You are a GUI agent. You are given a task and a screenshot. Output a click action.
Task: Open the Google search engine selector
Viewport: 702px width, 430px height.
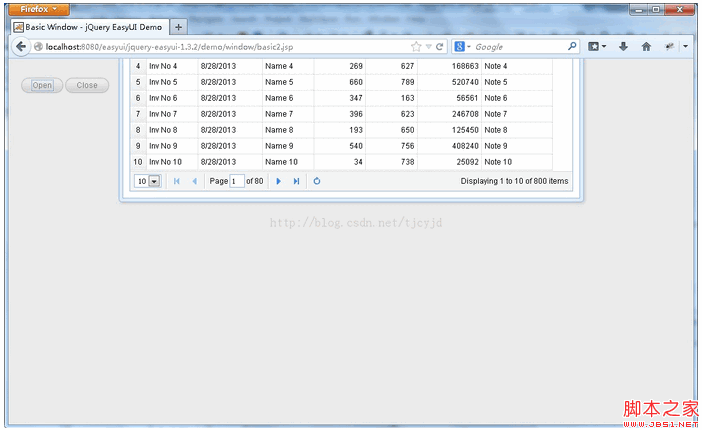coord(462,47)
